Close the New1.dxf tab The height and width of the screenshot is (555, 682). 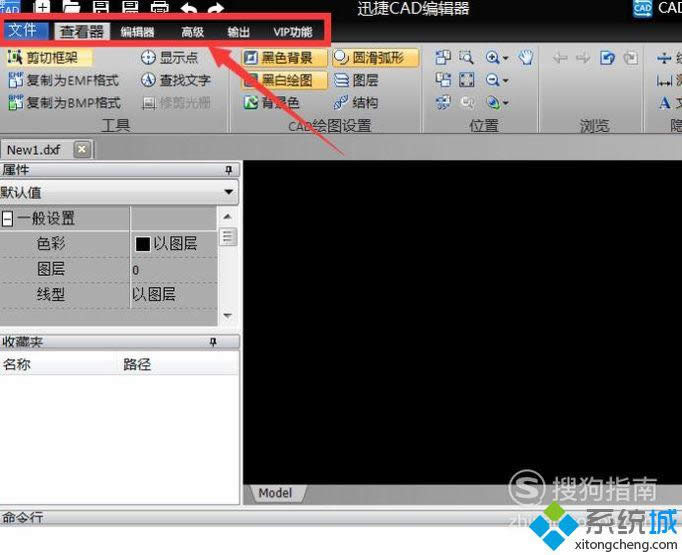[82, 149]
